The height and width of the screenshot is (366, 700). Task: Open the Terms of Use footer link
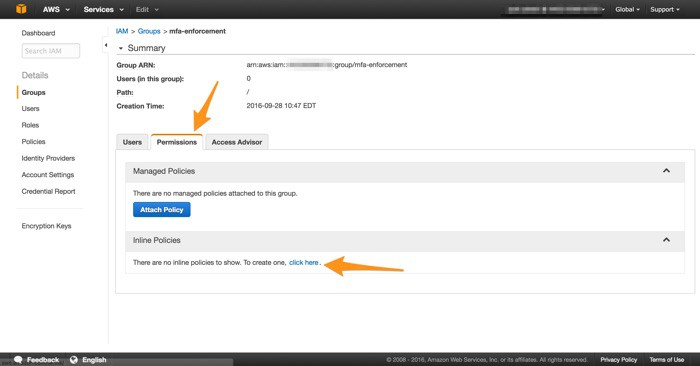667,360
